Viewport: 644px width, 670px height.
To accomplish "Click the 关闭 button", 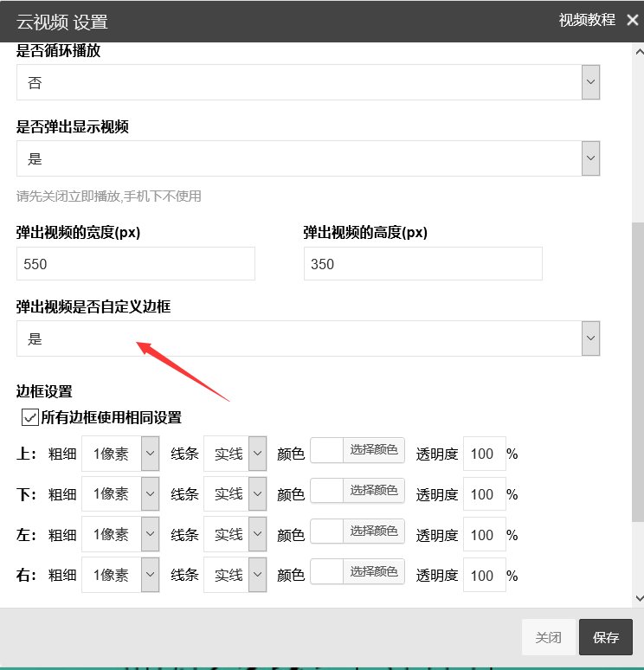I will [x=548, y=637].
